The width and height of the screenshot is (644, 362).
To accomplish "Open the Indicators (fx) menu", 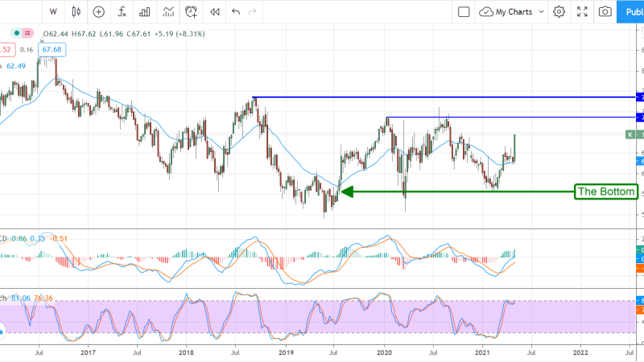I will pos(122,12).
